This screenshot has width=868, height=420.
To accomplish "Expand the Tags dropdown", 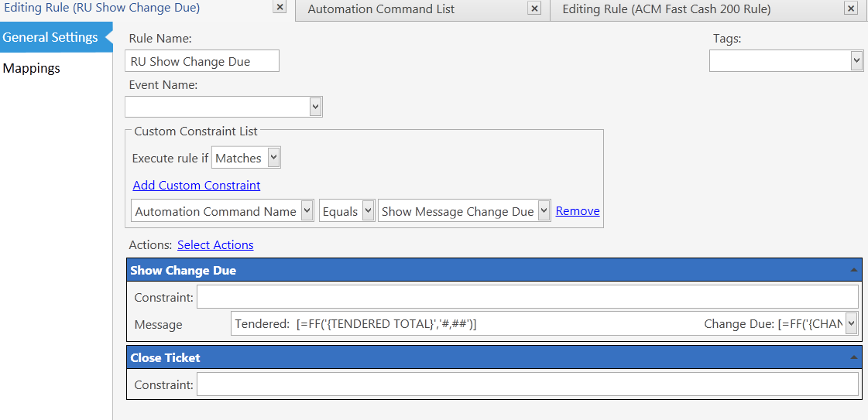I will (856, 61).
